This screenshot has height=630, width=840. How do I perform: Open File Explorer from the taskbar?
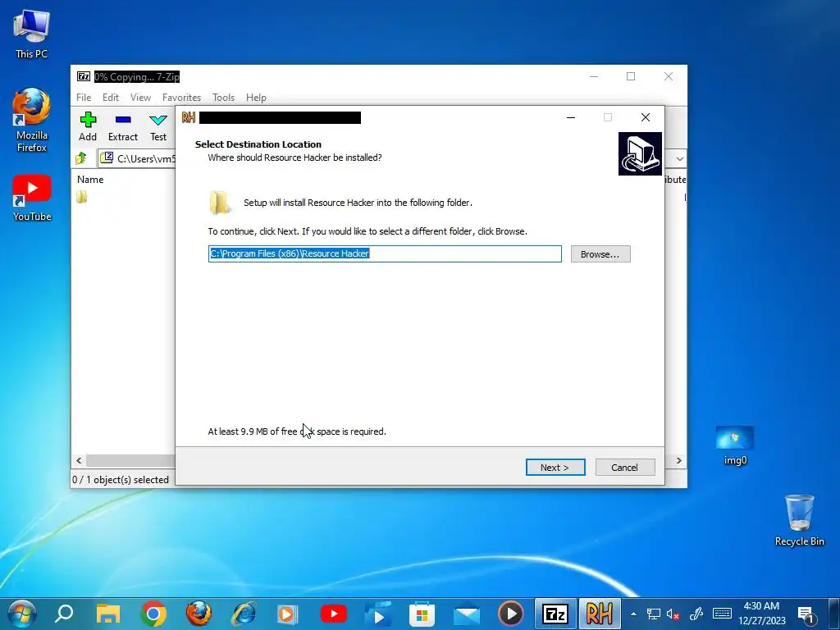point(108,614)
